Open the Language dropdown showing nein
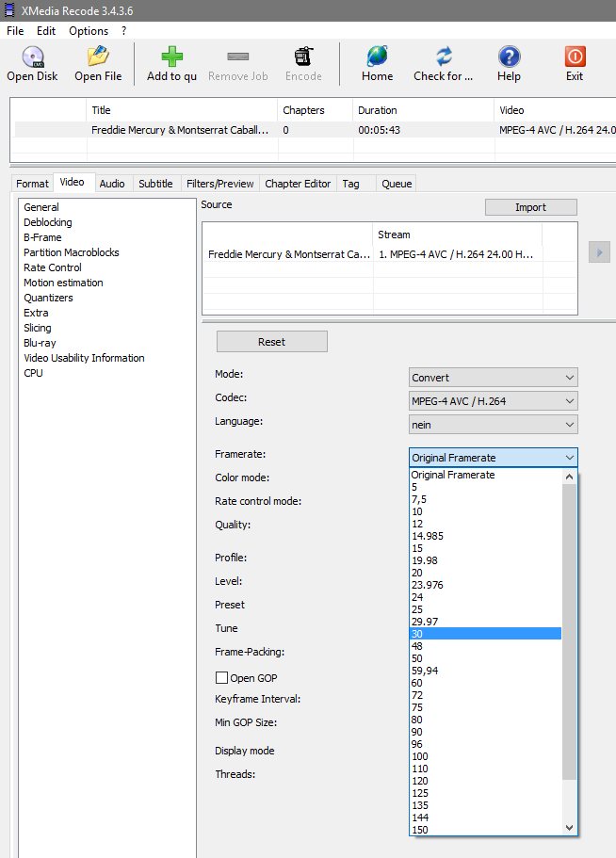 pos(493,425)
